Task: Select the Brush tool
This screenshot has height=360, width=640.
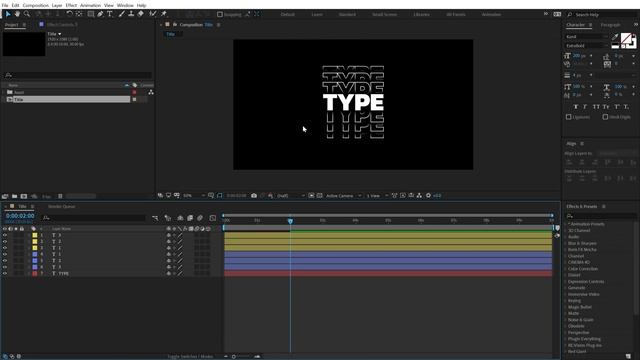Action: tap(122, 14)
